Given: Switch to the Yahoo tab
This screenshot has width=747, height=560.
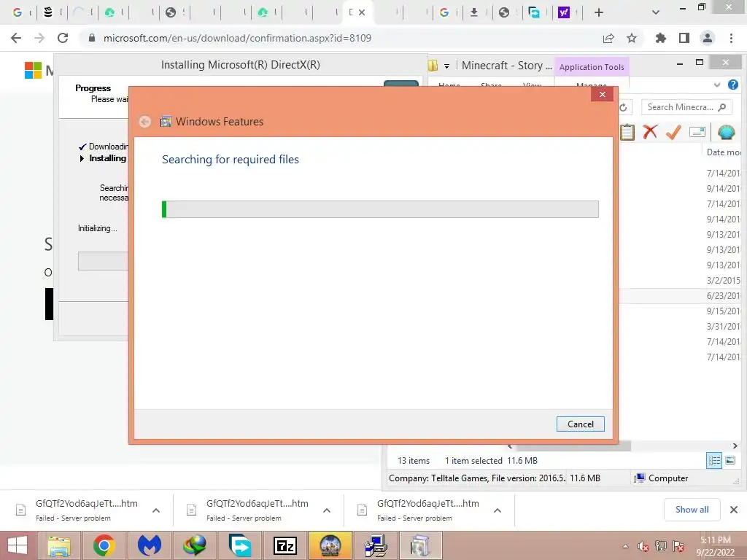Looking at the screenshot, I should (564, 12).
